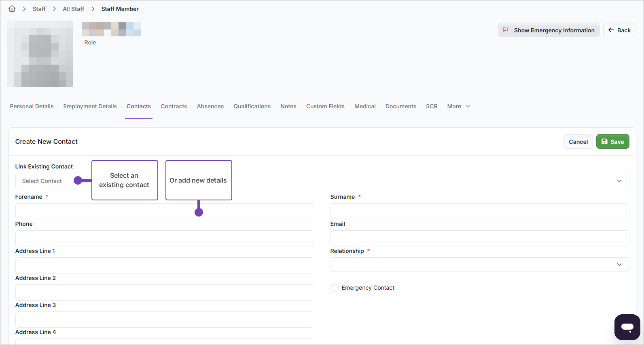644x345 pixels.
Task: Switch to the Personal Details tab
Action: click(32, 106)
